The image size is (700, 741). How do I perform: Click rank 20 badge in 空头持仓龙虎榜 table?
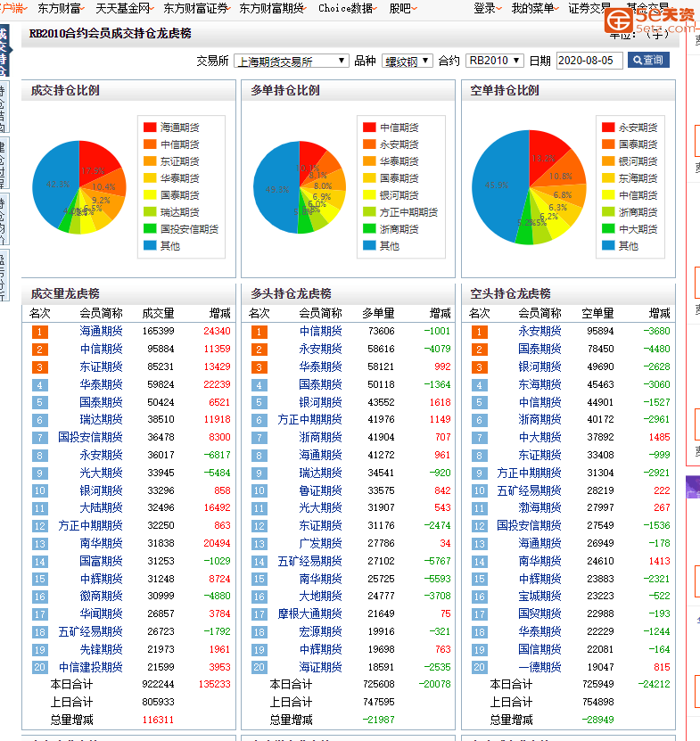point(480,667)
